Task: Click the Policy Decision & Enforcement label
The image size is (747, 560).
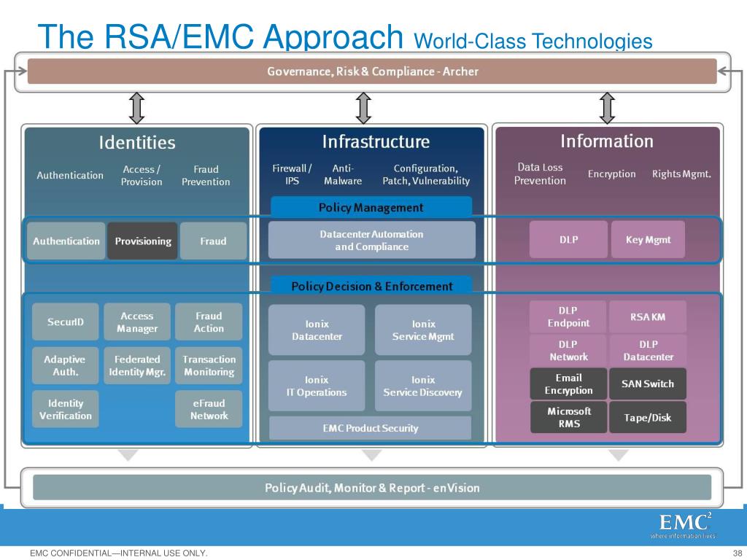Action: 371,286
